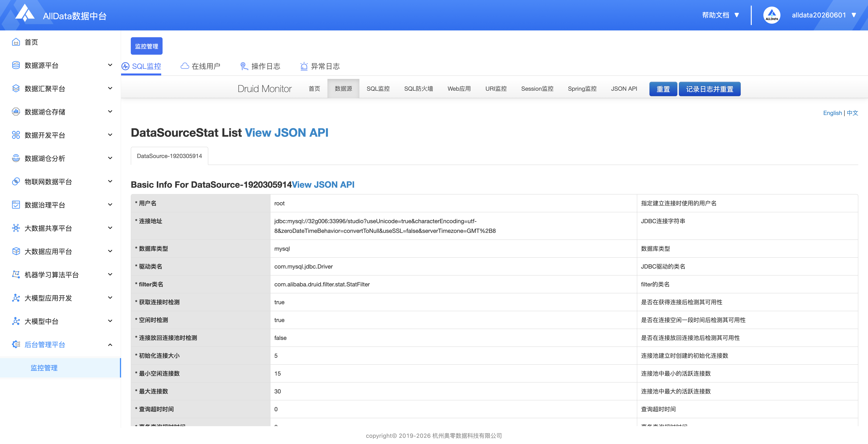This screenshot has height=444, width=868.
Task: Open the Session监控 nav item
Action: [x=537, y=89]
